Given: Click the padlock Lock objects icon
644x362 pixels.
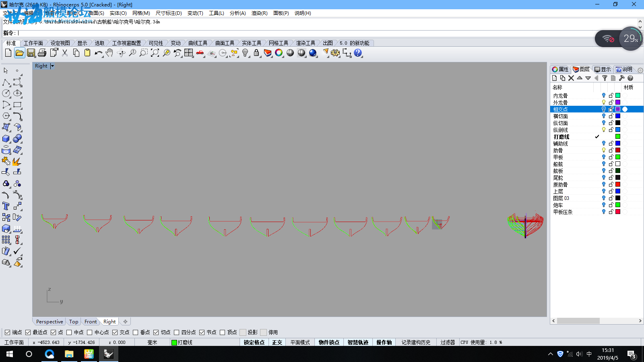Looking at the screenshot, I should [256, 53].
